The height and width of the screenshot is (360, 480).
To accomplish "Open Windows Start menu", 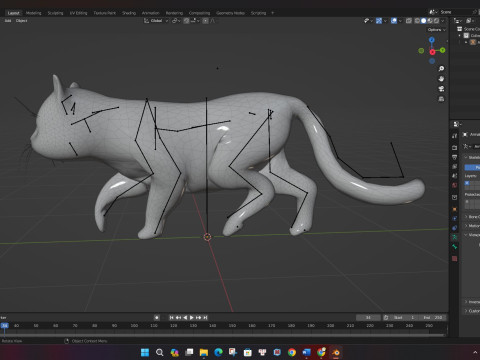I will (145, 352).
